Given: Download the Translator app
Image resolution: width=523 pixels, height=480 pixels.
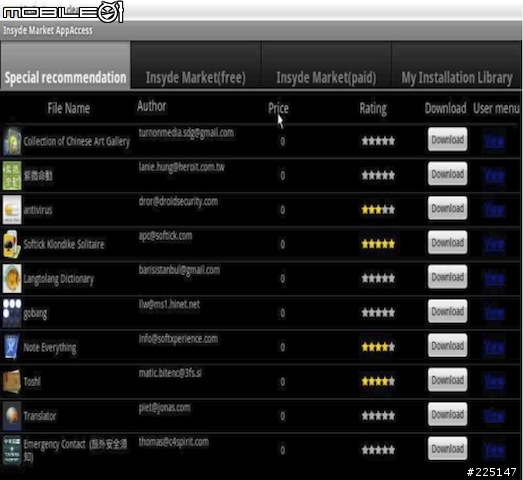Looking at the screenshot, I should 447,414.
